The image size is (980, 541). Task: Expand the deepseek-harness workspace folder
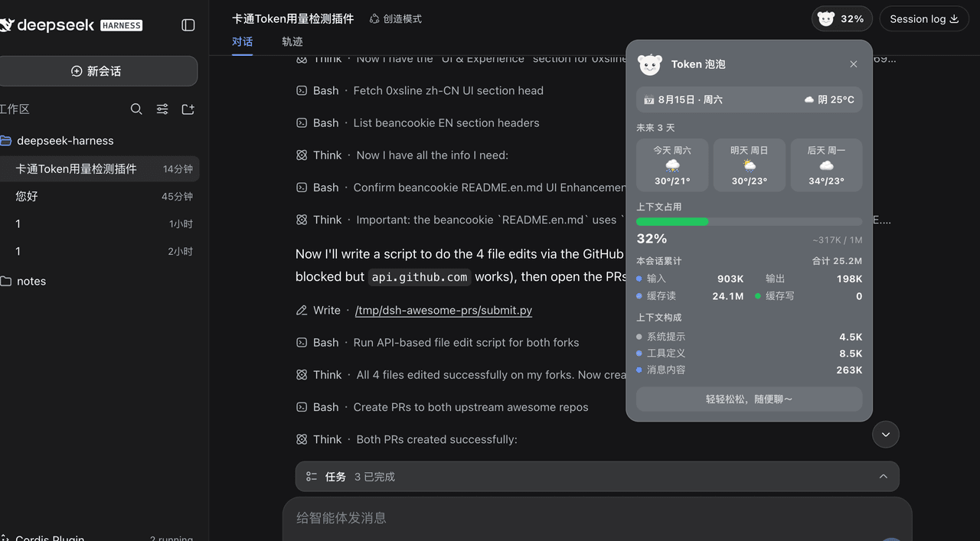tap(65, 141)
